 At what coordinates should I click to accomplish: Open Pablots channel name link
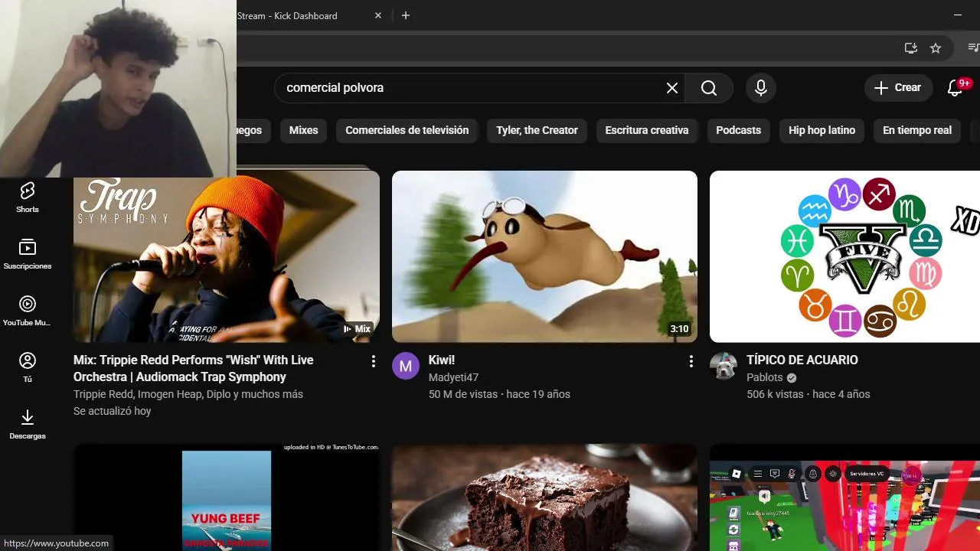tap(765, 377)
